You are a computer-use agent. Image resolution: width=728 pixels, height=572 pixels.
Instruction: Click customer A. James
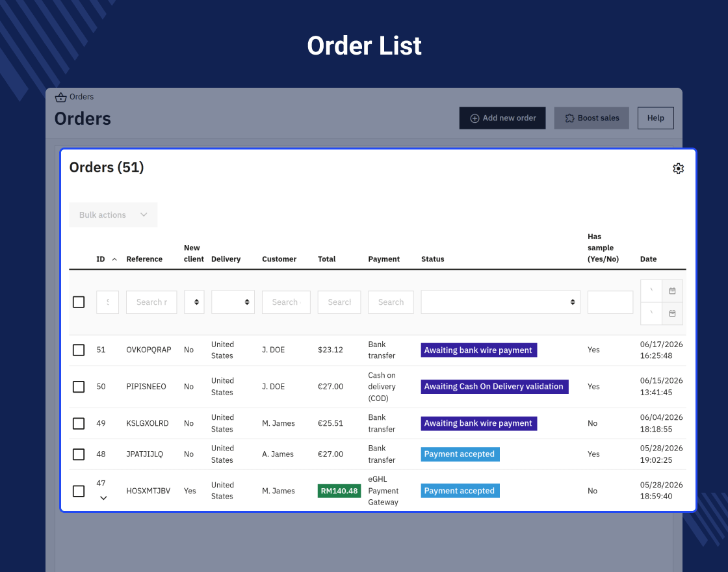[278, 454]
